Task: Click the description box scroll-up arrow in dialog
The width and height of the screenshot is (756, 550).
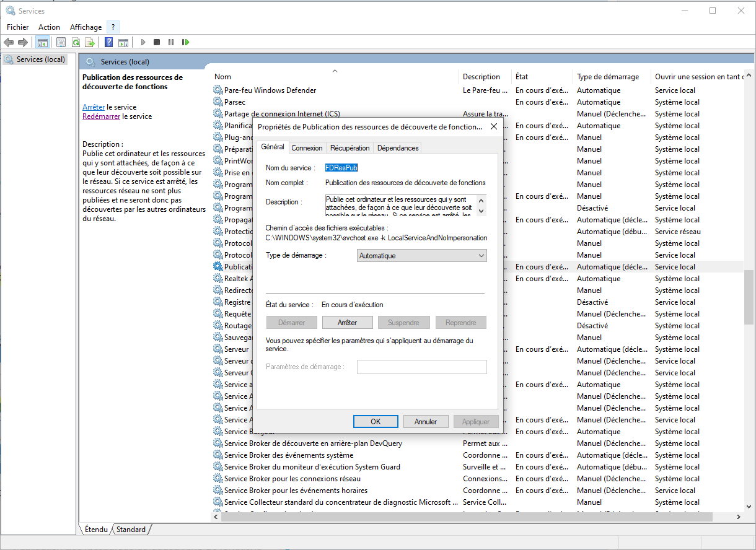Action: pos(482,199)
